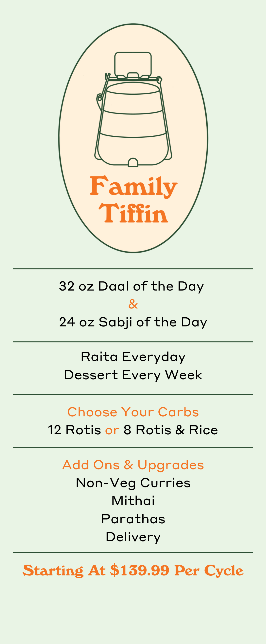
Task: Click Dessert Every Week text
Action: [133, 375]
